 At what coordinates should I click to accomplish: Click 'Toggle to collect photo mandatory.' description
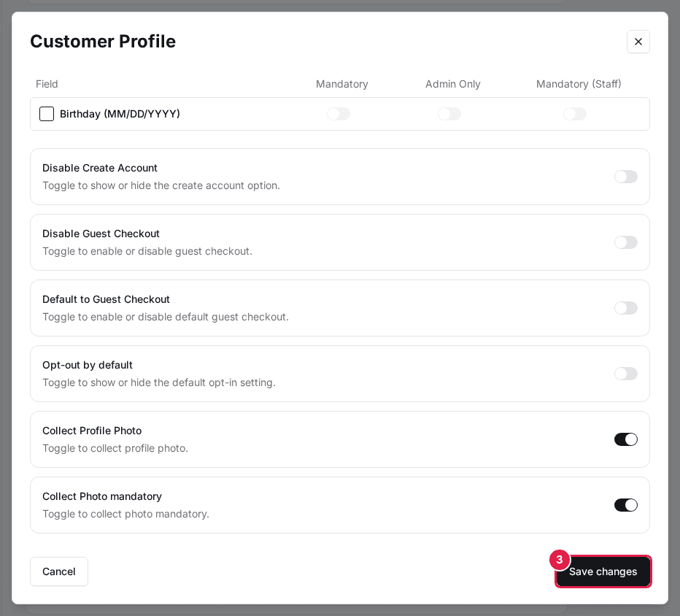[125, 514]
